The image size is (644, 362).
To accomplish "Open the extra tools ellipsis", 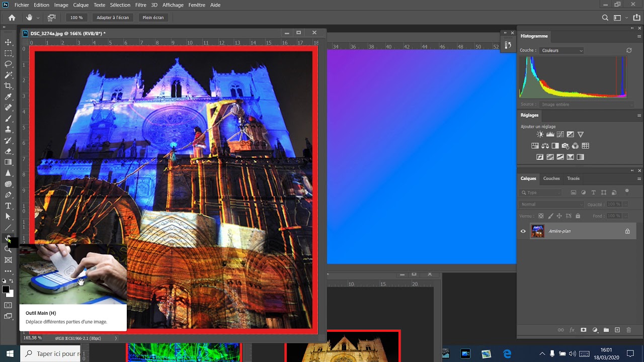I will coord(8,271).
